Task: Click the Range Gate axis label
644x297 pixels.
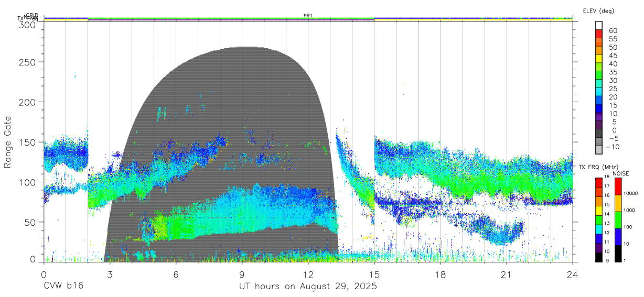Action: coord(8,142)
